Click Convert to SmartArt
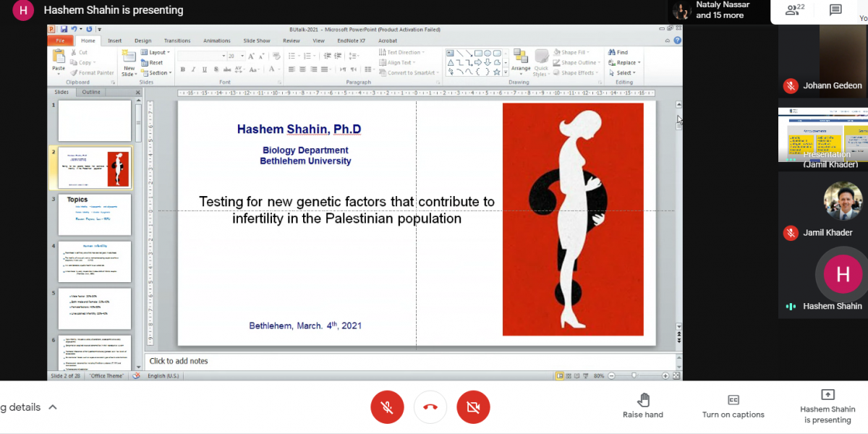This screenshot has width=868, height=434. point(409,73)
